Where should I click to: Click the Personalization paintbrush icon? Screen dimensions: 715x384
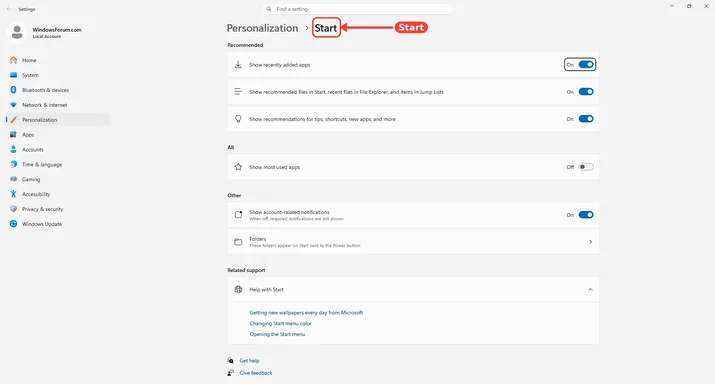point(13,119)
